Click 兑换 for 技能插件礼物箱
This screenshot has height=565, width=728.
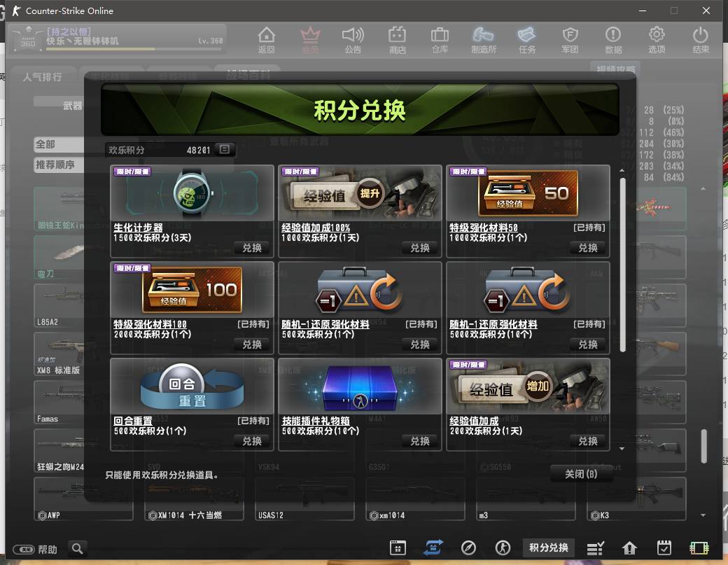(x=420, y=441)
